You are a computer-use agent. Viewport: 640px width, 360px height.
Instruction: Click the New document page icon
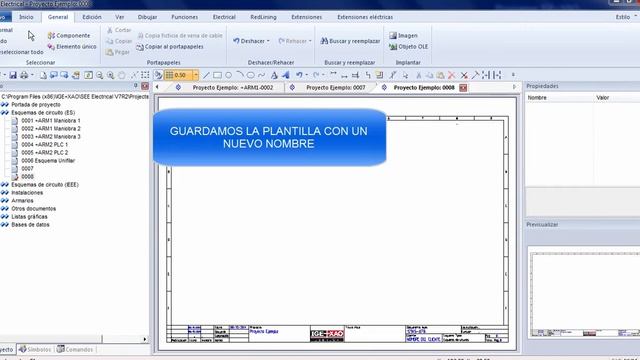pyautogui.click(x=43, y=75)
